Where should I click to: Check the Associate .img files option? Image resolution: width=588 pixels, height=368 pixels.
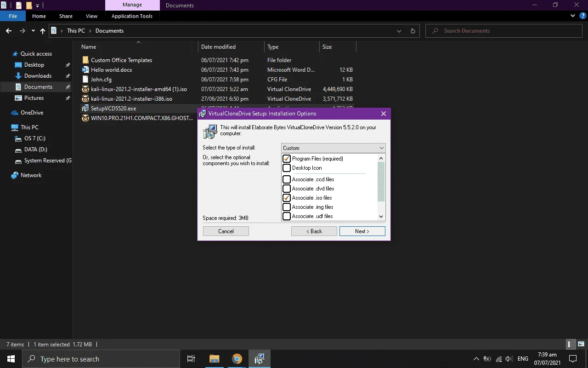coord(287,207)
